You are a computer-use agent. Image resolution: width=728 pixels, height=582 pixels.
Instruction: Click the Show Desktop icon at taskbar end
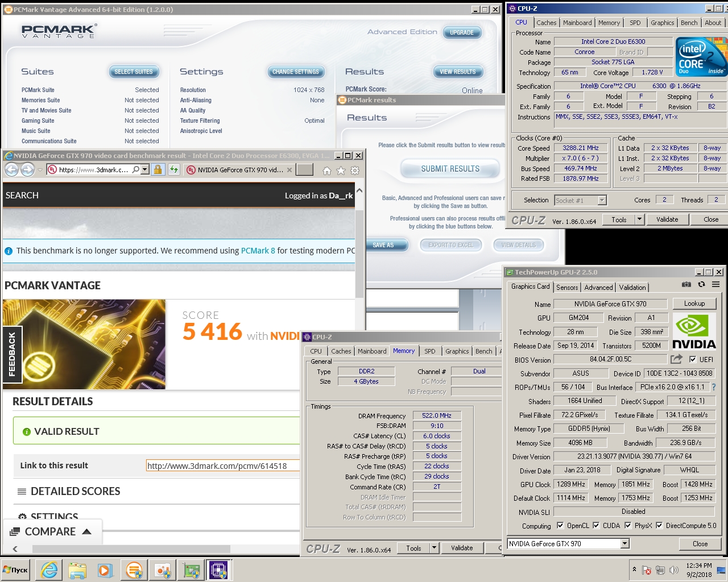pos(721,570)
